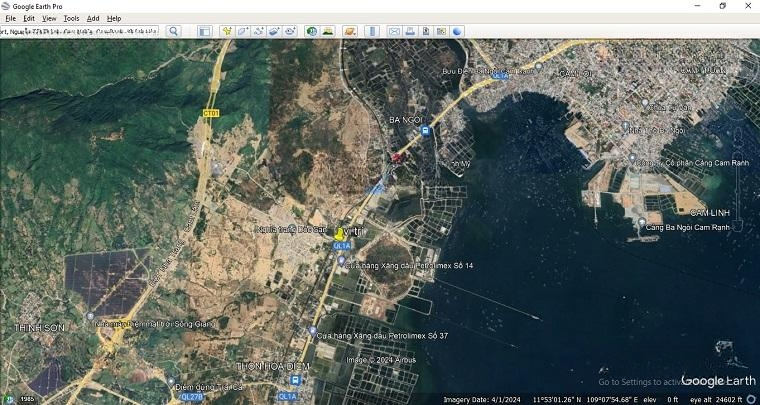
Task: Click into the search address field
Action: click(80, 31)
